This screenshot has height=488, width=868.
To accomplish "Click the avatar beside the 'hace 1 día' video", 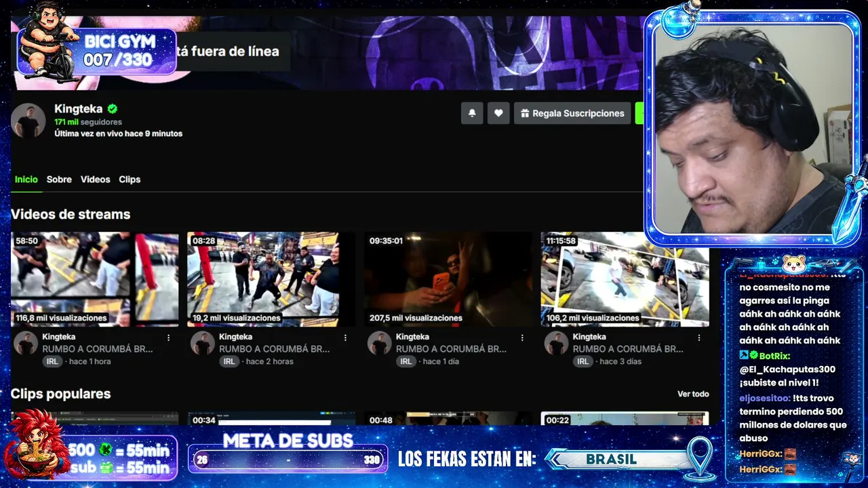I will point(380,343).
